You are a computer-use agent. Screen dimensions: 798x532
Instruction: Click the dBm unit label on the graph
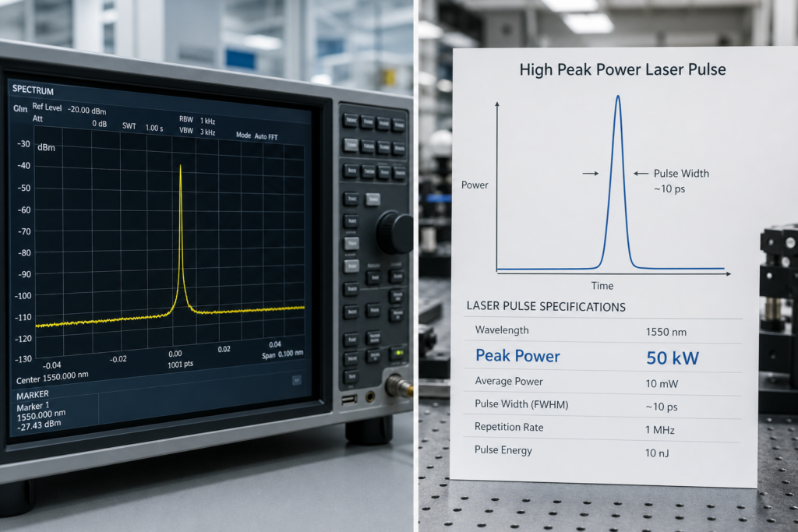pos(46,147)
